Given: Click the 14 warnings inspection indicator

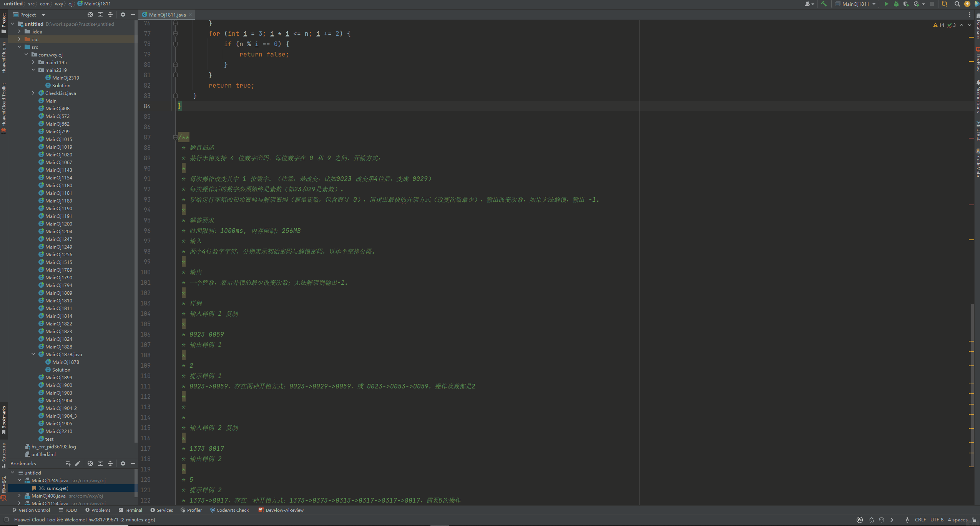Looking at the screenshot, I should (x=938, y=25).
